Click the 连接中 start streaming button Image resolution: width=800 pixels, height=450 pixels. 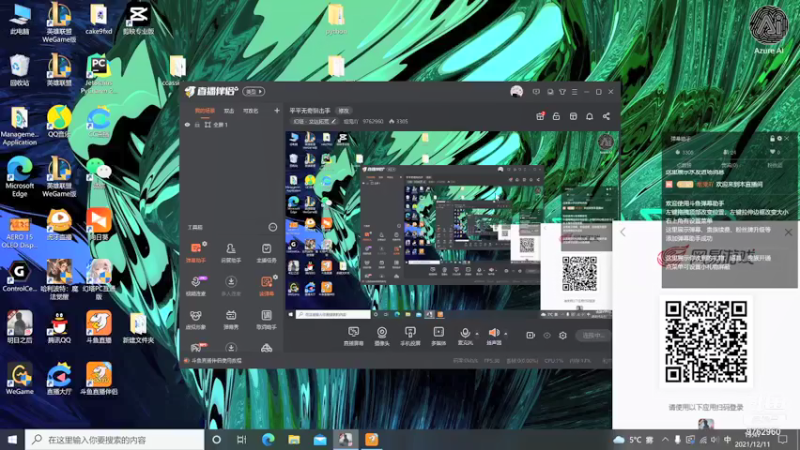[593, 335]
